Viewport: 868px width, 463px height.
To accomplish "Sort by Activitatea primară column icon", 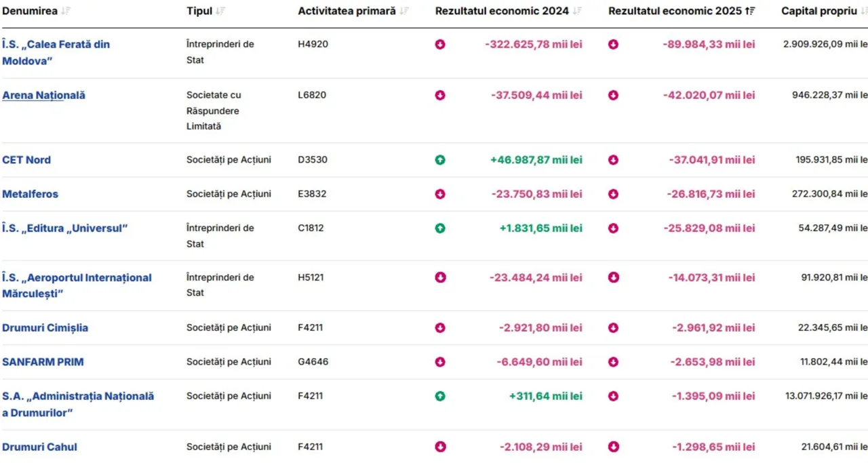I will coord(404,12).
